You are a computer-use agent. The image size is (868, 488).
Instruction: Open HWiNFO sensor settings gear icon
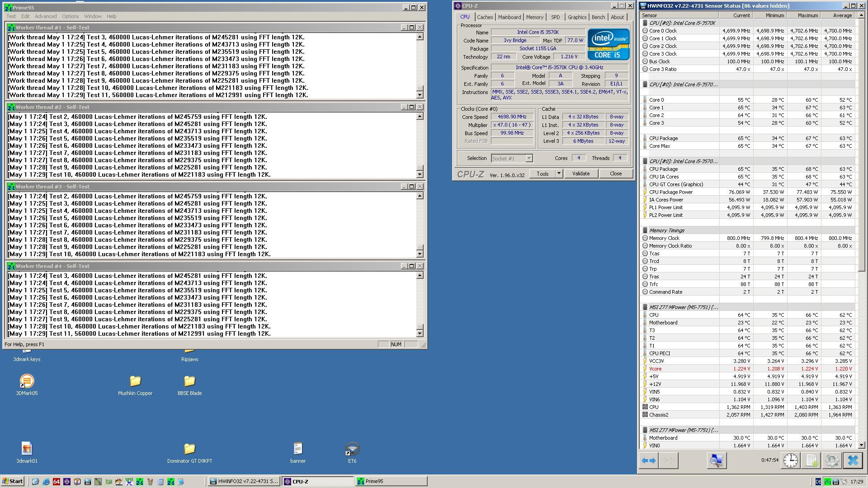point(832,460)
